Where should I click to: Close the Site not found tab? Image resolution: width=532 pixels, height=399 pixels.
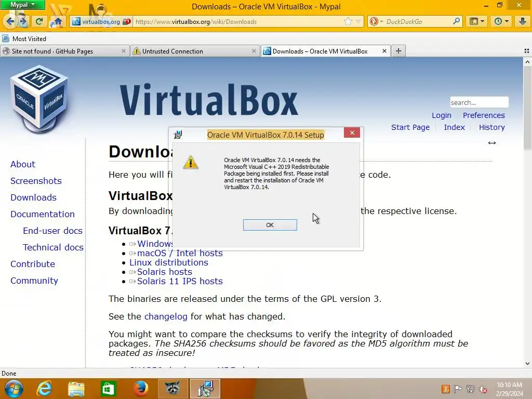123,51
